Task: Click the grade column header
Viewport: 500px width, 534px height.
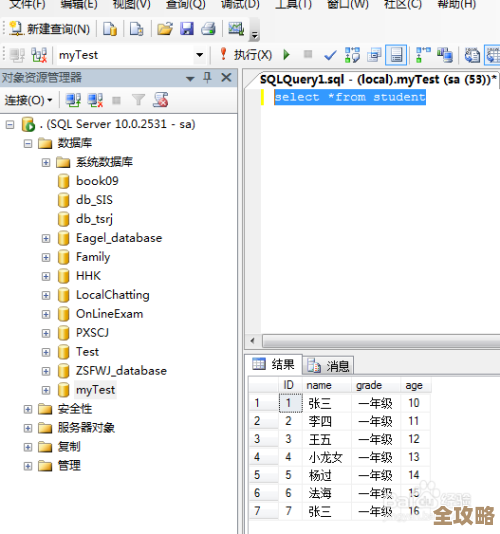Action: [376, 385]
